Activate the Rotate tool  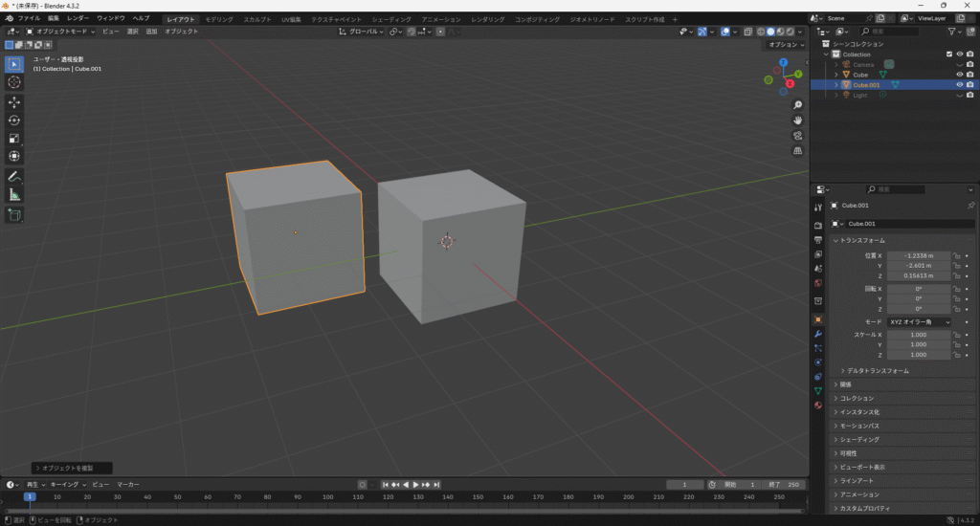click(13, 120)
